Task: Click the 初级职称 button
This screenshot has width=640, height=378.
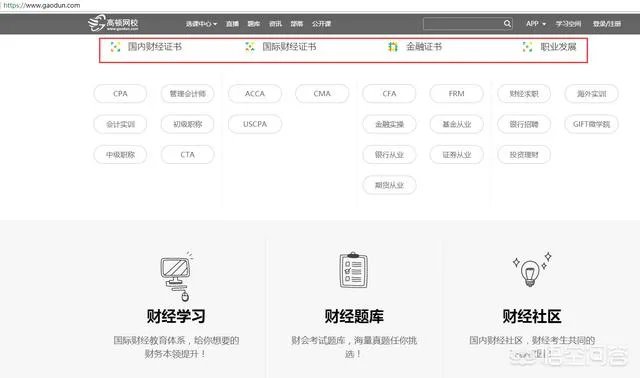Action: (187, 124)
